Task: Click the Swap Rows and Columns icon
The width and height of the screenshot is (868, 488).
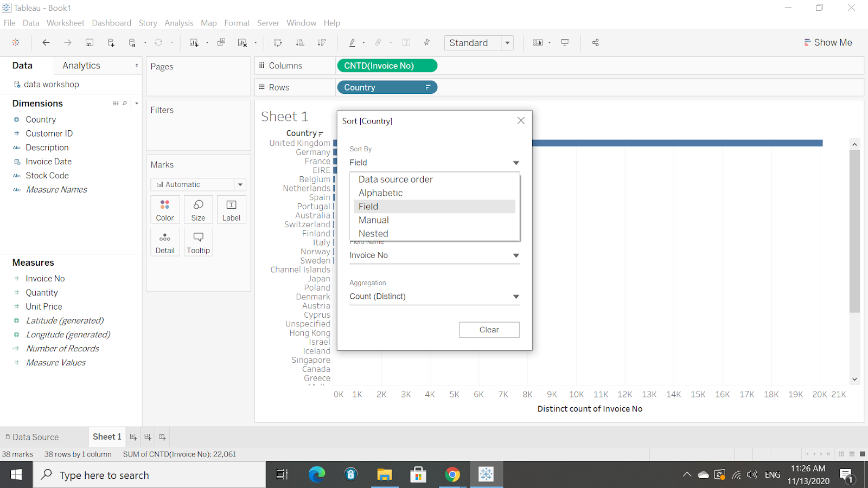Action: [278, 42]
